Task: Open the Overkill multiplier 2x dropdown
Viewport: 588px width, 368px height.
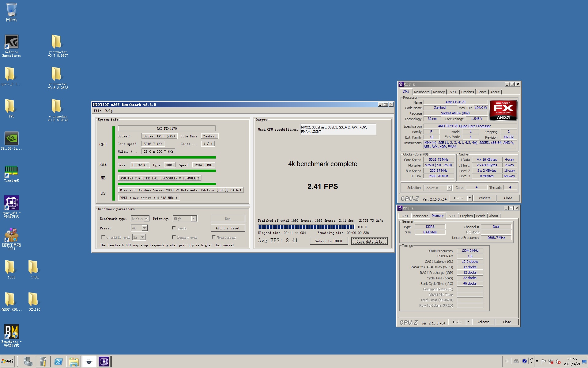Action: point(139,237)
